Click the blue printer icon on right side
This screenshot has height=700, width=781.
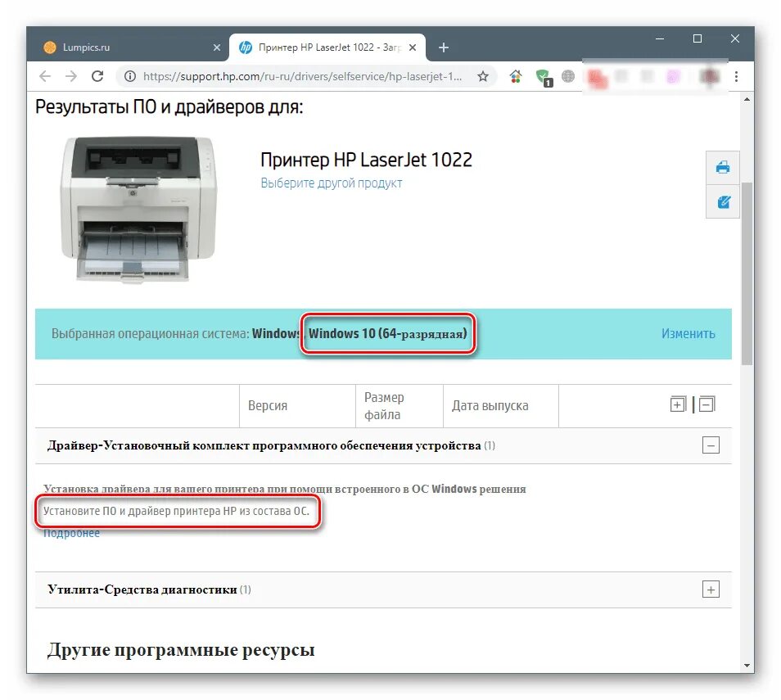[x=723, y=167]
